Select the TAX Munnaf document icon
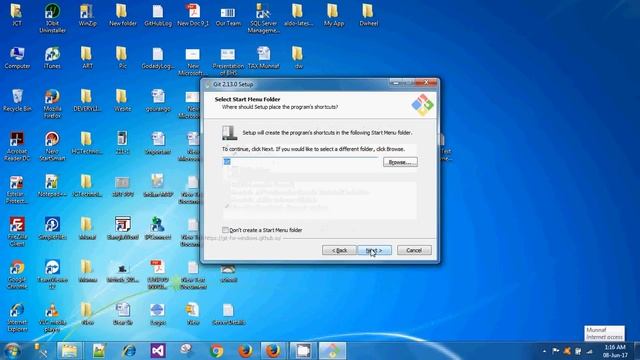The height and width of the screenshot is (360, 640). [x=263, y=58]
